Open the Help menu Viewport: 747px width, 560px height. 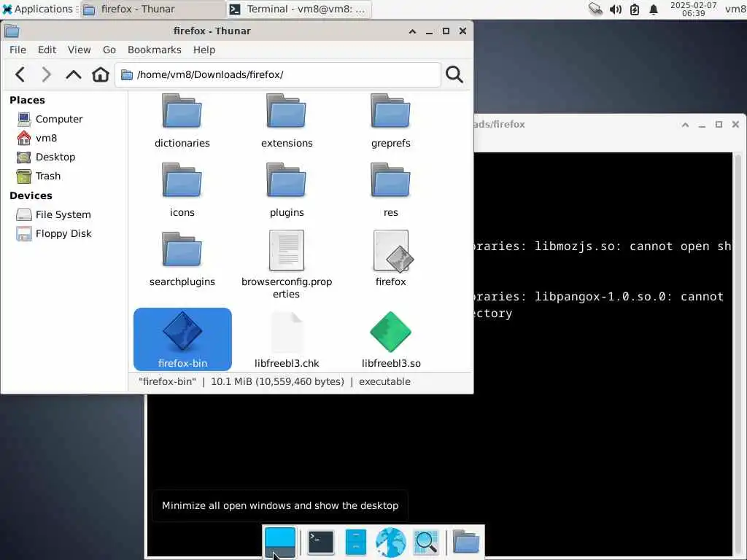point(204,50)
